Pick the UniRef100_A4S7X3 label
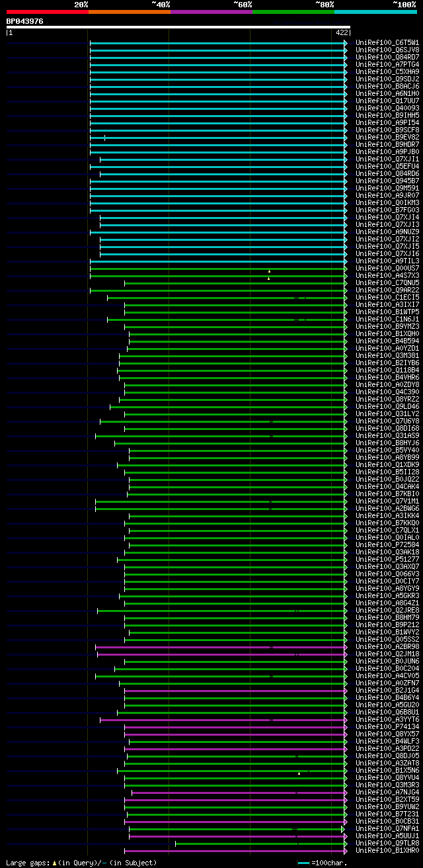423x868 pixels. (387, 275)
